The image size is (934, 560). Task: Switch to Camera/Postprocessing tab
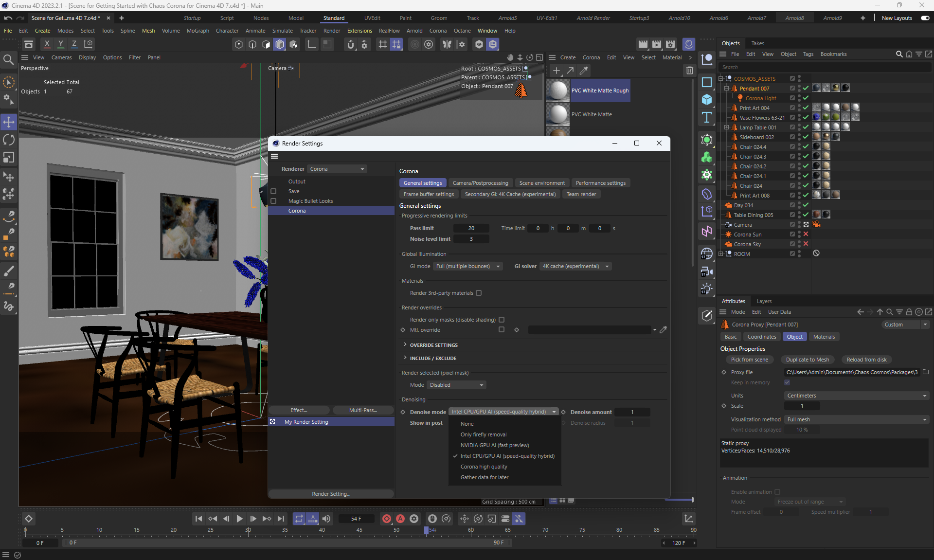click(x=480, y=183)
